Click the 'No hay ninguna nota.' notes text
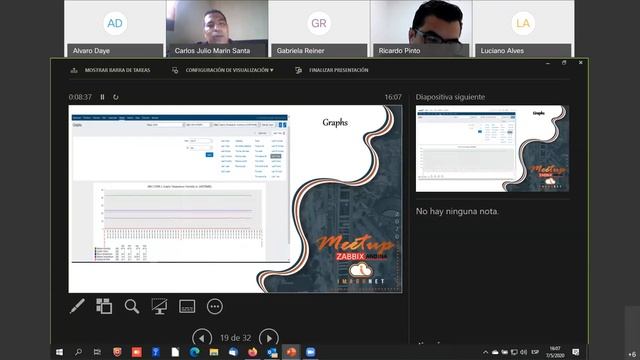Viewport: 640px width, 360px height. coord(457,211)
